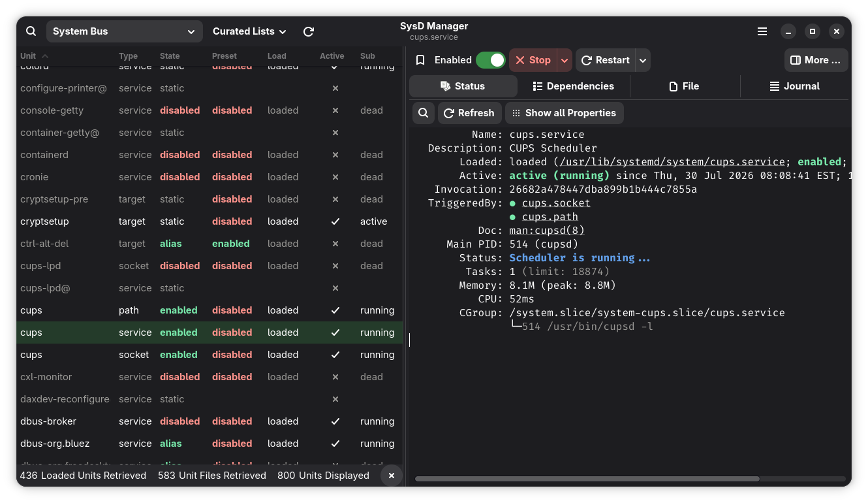Switch to the Dependencies tab
Viewport: 868px width, 503px height.
pyautogui.click(x=574, y=86)
